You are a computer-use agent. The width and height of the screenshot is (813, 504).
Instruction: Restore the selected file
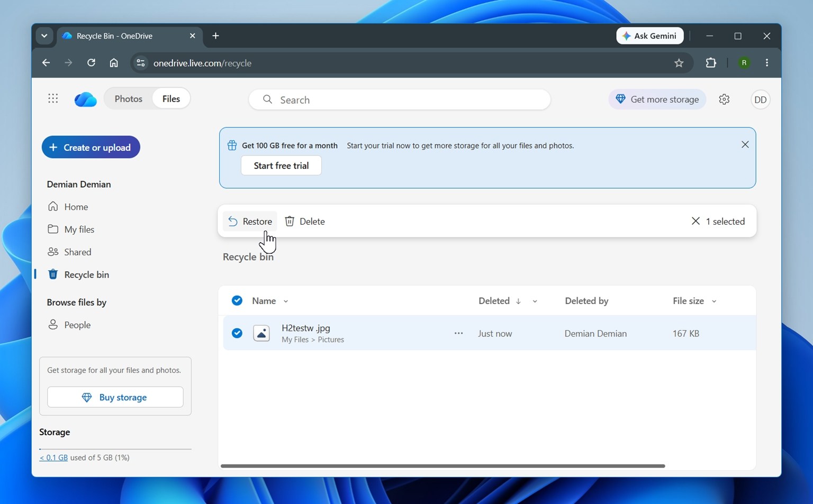click(250, 222)
